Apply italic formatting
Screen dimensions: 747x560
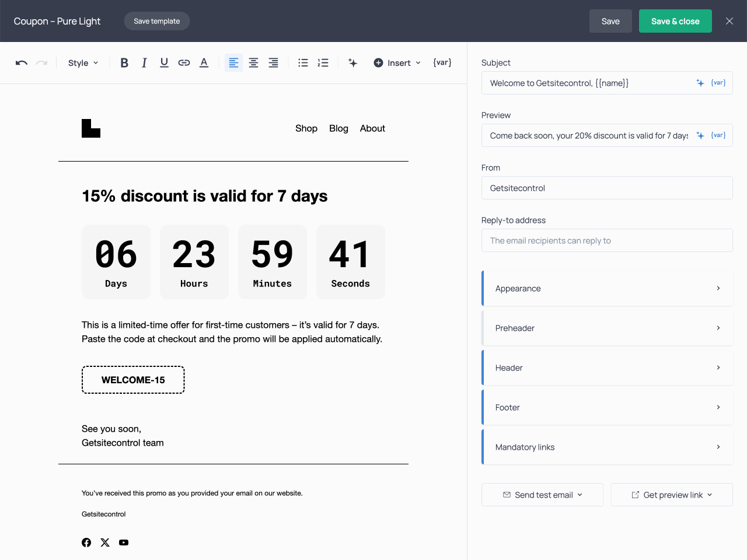144,63
